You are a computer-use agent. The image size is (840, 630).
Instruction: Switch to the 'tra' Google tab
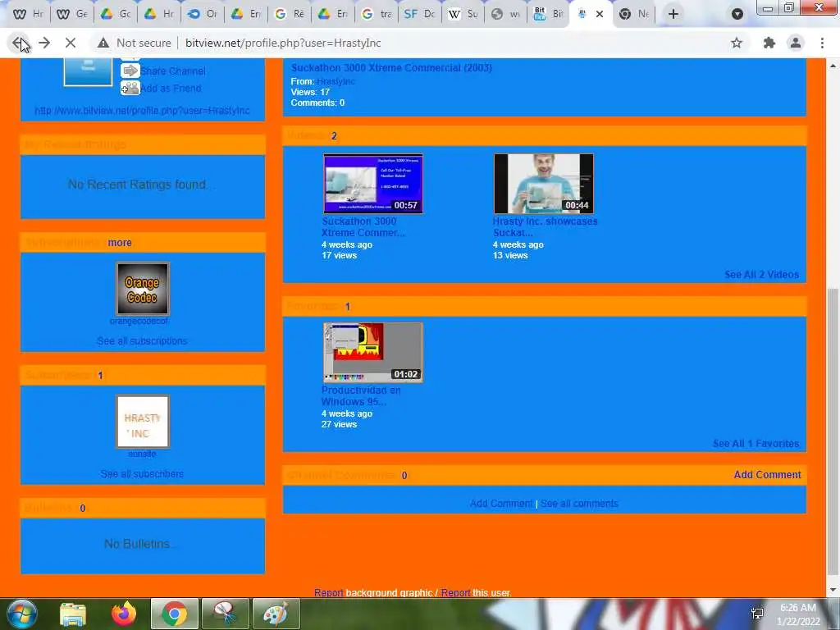[376, 14]
